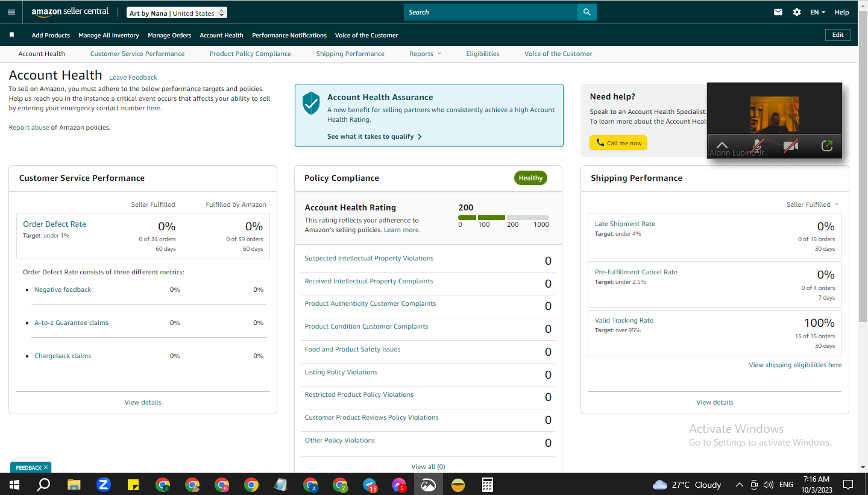The width and height of the screenshot is (868, 495).
Task: Unmute microphone in the video call overlay
Action: [758, 146]
